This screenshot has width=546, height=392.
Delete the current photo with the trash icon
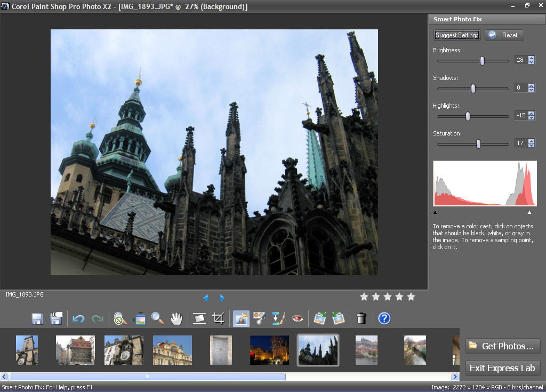362,318
